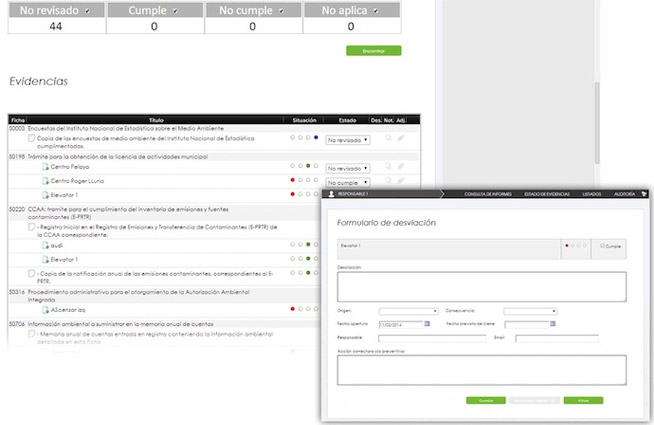The image size is (654, 425).
Task: Click the red status dot in the form header
Action: click(567, 245)
